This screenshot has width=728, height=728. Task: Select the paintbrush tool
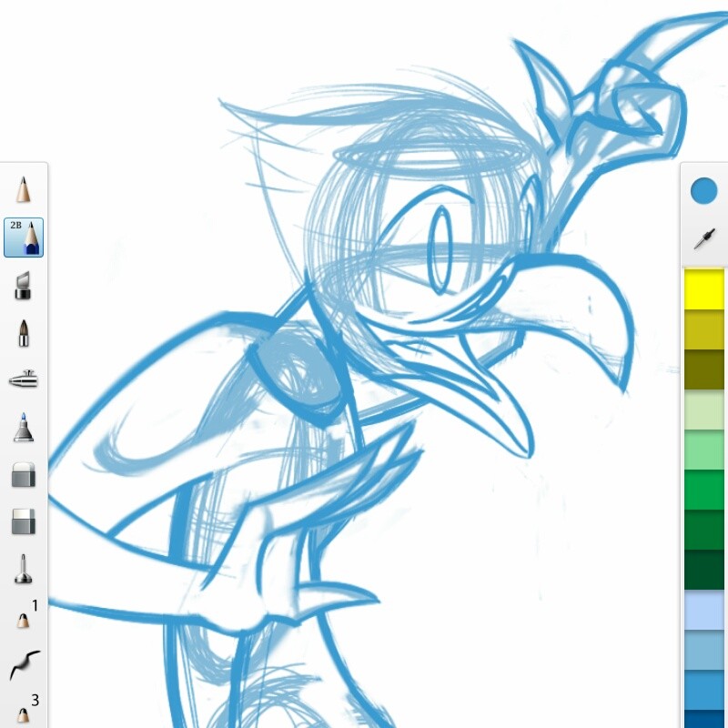point(24,333)
